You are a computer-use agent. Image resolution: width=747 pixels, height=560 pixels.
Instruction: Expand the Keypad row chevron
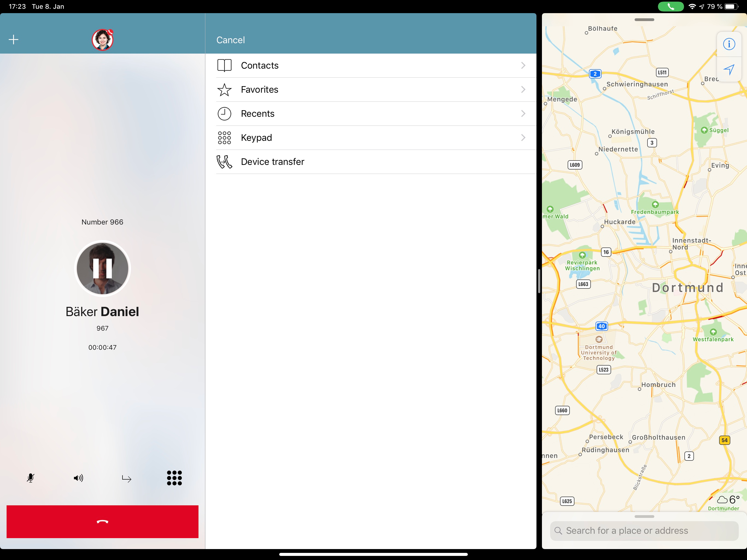pyautogui.click(x=523, y=138)
